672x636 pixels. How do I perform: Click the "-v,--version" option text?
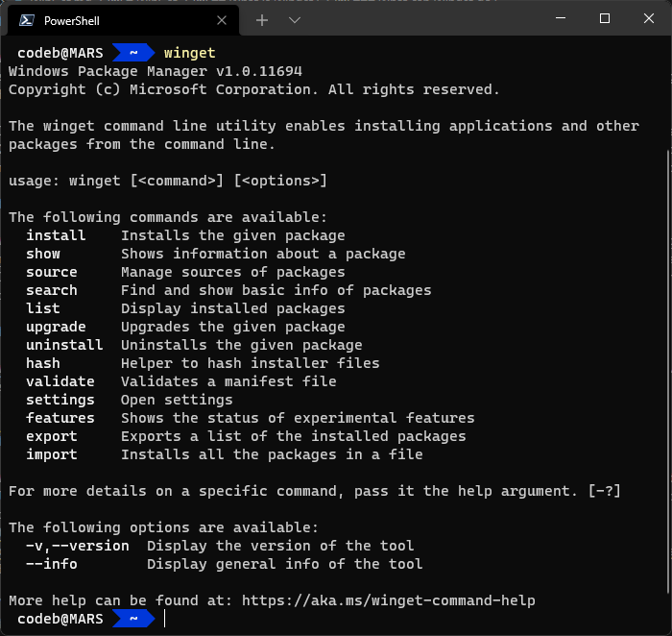pyautogui.click(x=77, y=546)
